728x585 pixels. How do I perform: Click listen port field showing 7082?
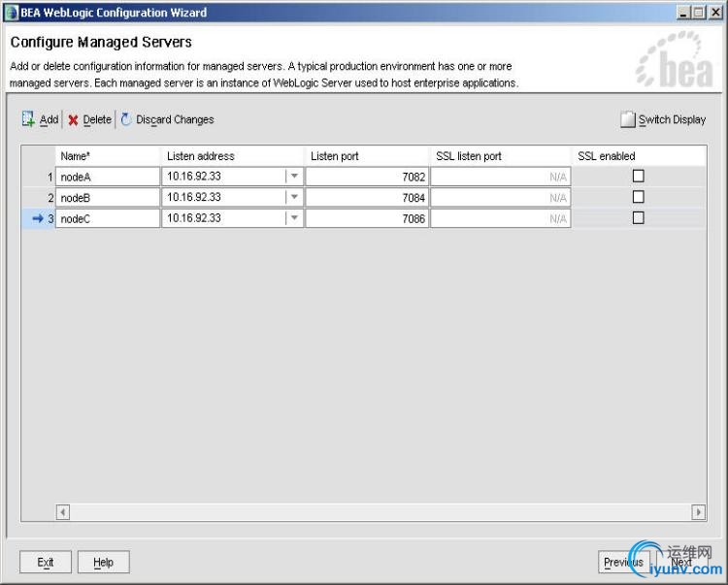click(x=367, y=177)
